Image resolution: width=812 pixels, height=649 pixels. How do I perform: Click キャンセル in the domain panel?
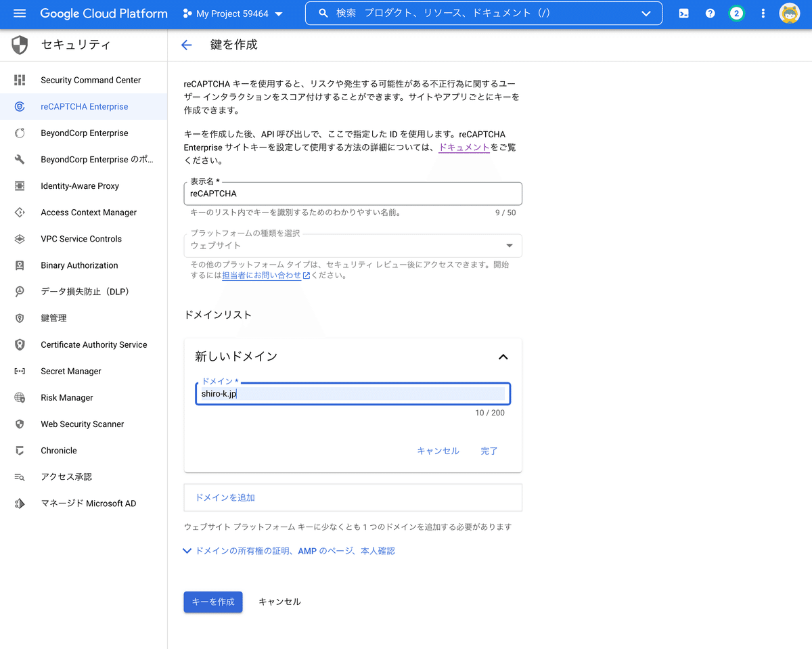coord(438,451)
